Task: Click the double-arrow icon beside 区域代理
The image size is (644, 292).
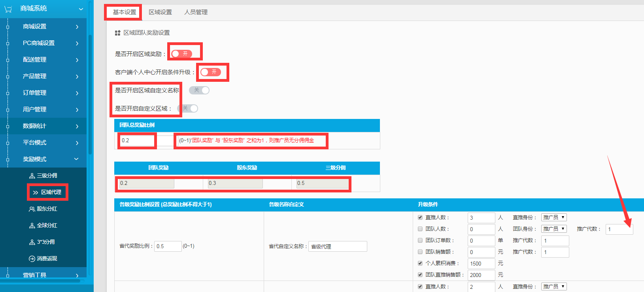Action: click(x=36, y=192)
